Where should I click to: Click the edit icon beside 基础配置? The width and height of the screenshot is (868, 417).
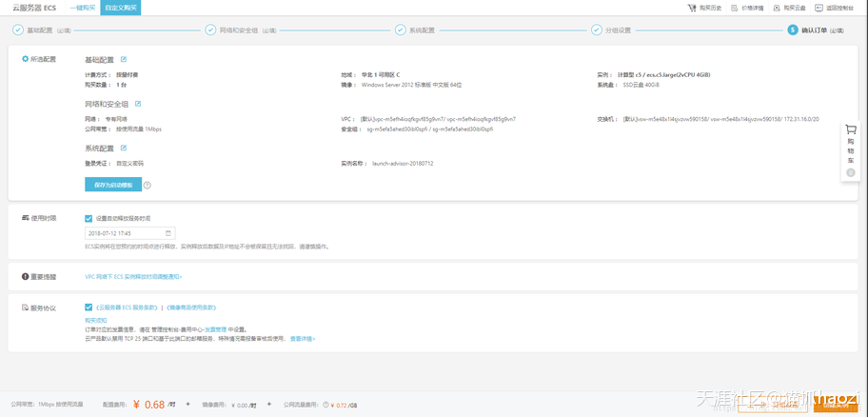pyautogui.click(x=124, y=59)
